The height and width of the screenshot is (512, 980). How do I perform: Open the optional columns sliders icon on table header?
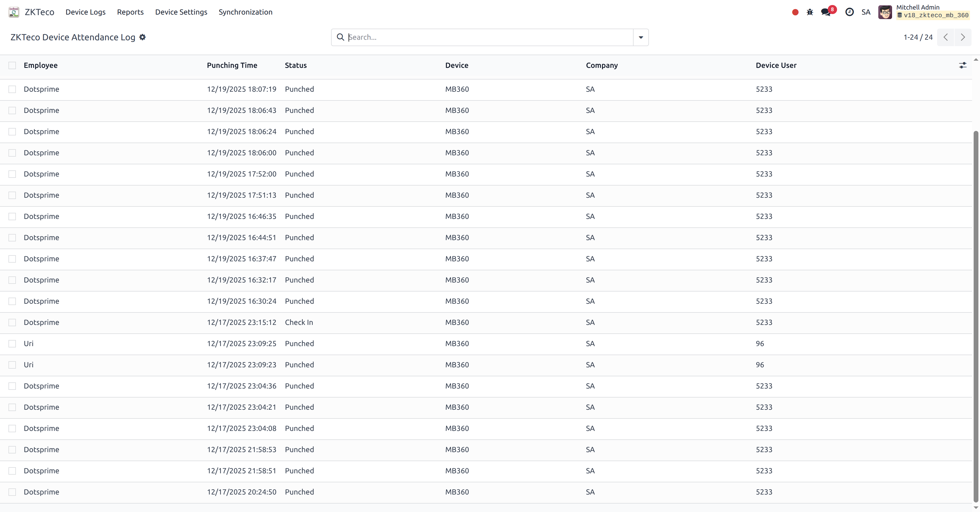963,65
